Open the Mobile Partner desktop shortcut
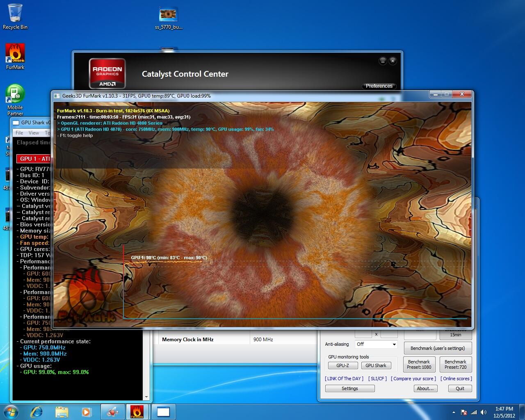The height and width of the screenshot is (420, 525). 15,100
